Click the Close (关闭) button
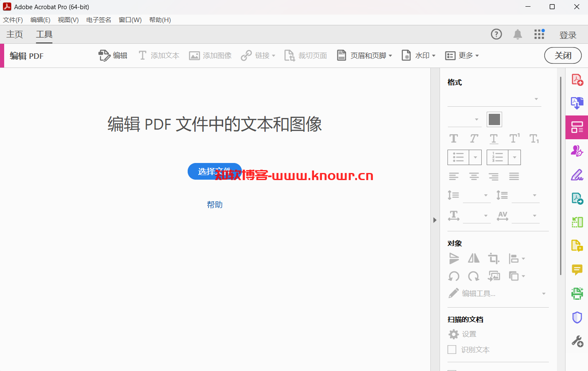588x371 pixels. pos(563,55)
